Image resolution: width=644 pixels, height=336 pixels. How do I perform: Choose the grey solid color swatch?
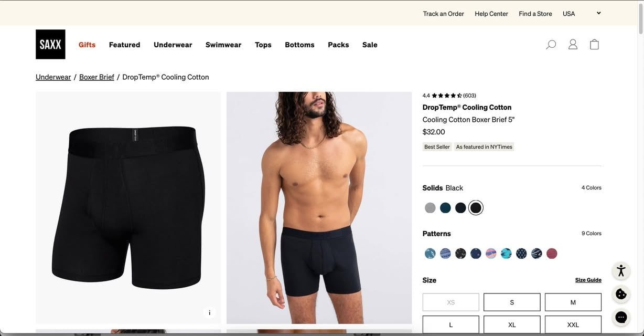tap(430, 208)
